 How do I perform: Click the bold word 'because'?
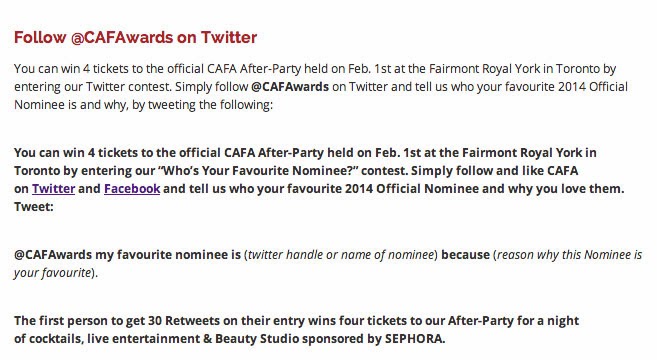tap(466, 255)
